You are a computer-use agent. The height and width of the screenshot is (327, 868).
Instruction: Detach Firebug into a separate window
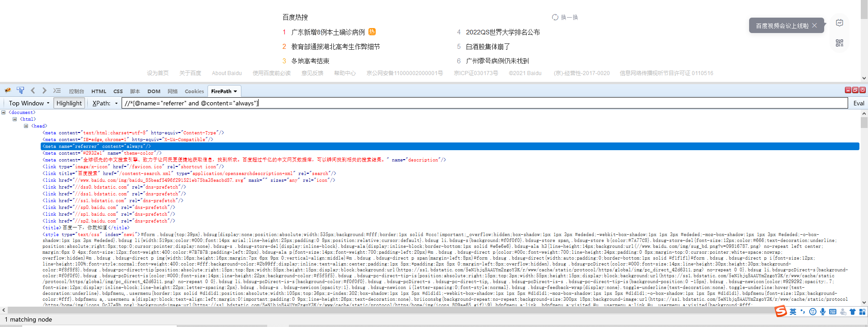pos(855,90)
